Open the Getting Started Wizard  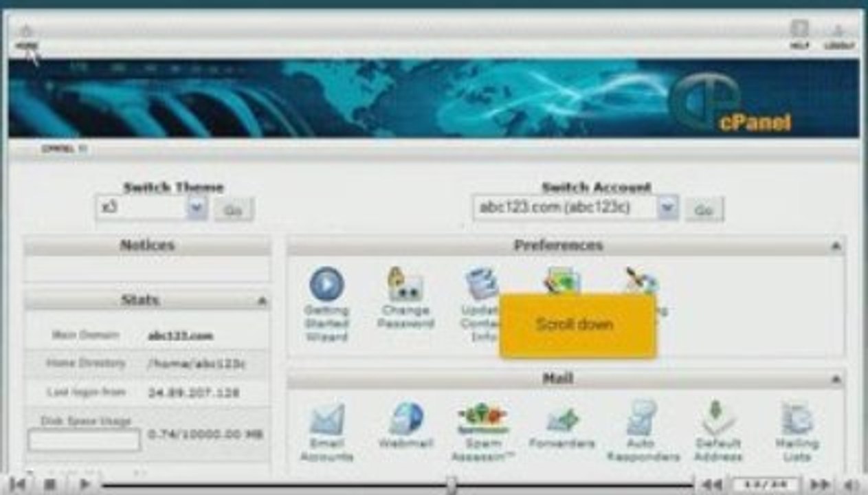point(326,305)
